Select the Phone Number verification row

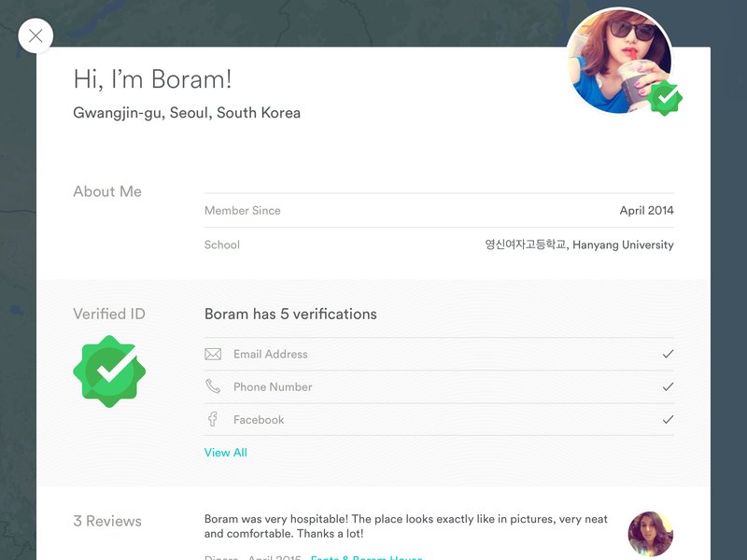[439, 386]
